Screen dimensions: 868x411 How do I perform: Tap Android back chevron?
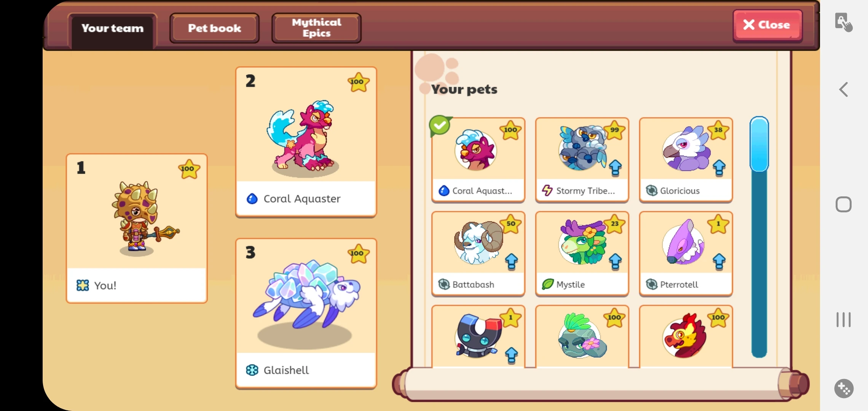pos(844,90)
